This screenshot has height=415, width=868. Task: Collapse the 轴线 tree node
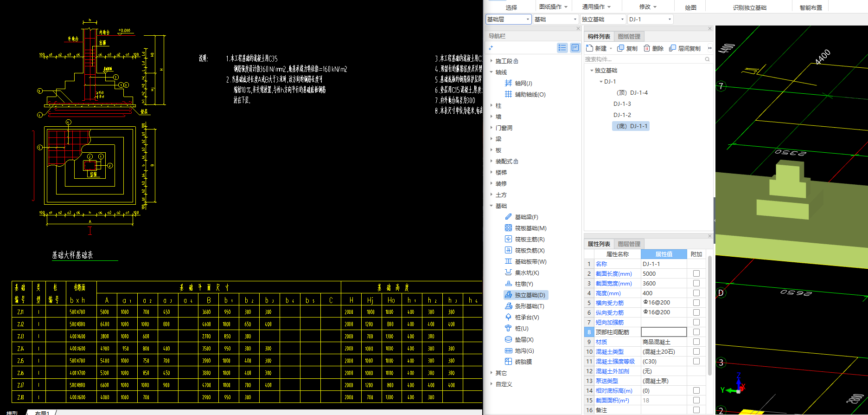tap(491, 72)
